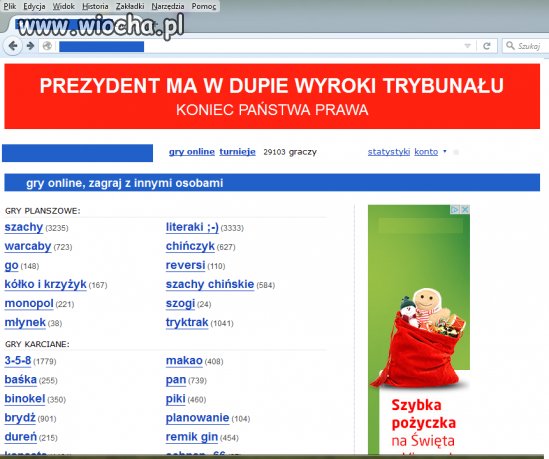Reload the page with the refresh icon
The image size is (549, 459).
pyautogui.click(x=487, y=46)
